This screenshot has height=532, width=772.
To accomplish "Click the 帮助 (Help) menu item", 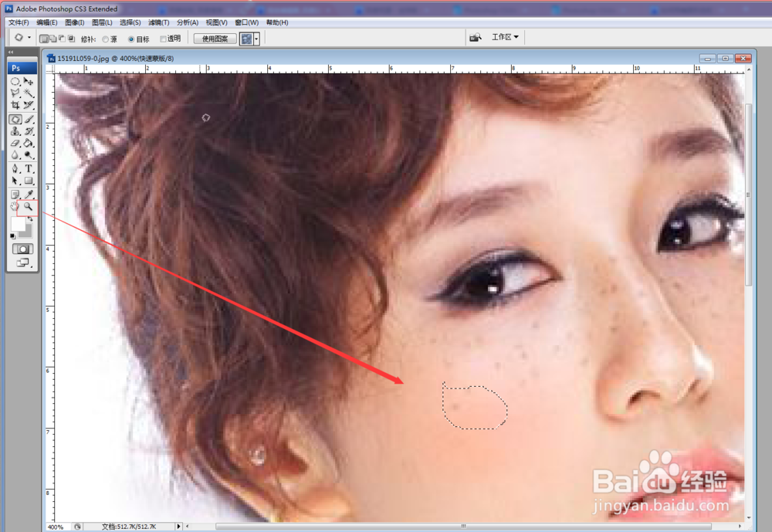I will click(276, 22).
